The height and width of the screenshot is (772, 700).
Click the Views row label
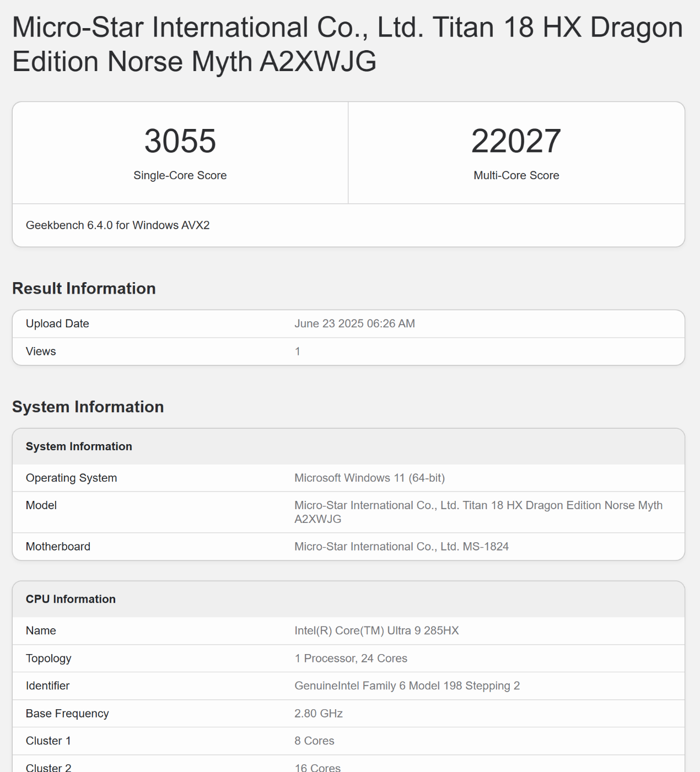click(41, 352)
